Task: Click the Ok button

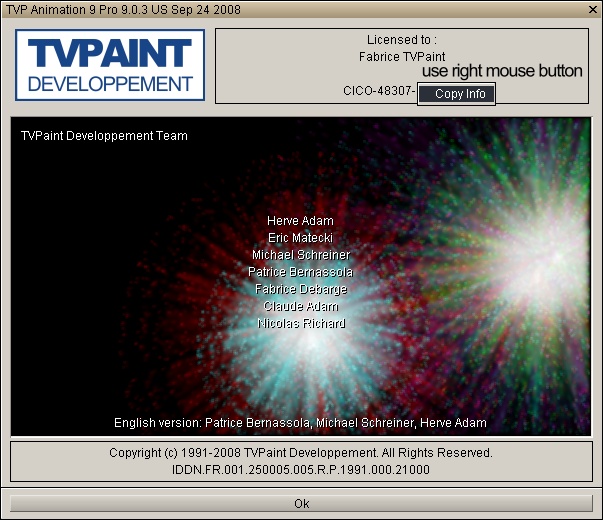Action: (x=301, y=503)
